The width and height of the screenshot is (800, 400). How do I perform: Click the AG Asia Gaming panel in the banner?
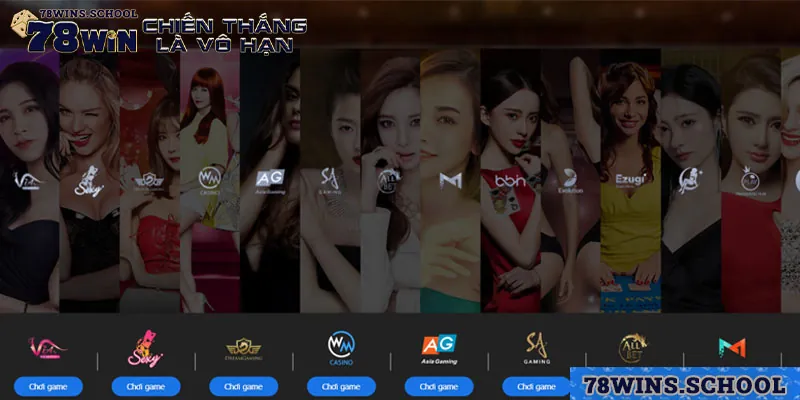[x=270, y=180]
